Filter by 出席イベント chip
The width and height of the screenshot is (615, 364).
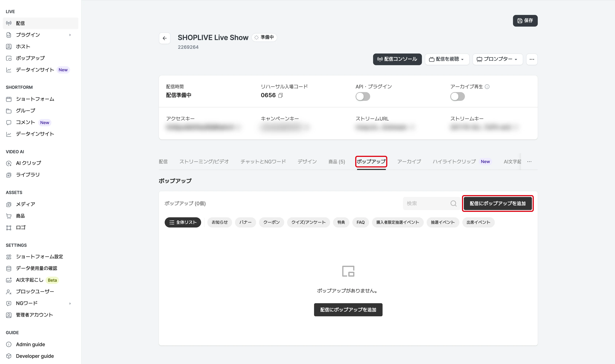(x=478, y=222)
